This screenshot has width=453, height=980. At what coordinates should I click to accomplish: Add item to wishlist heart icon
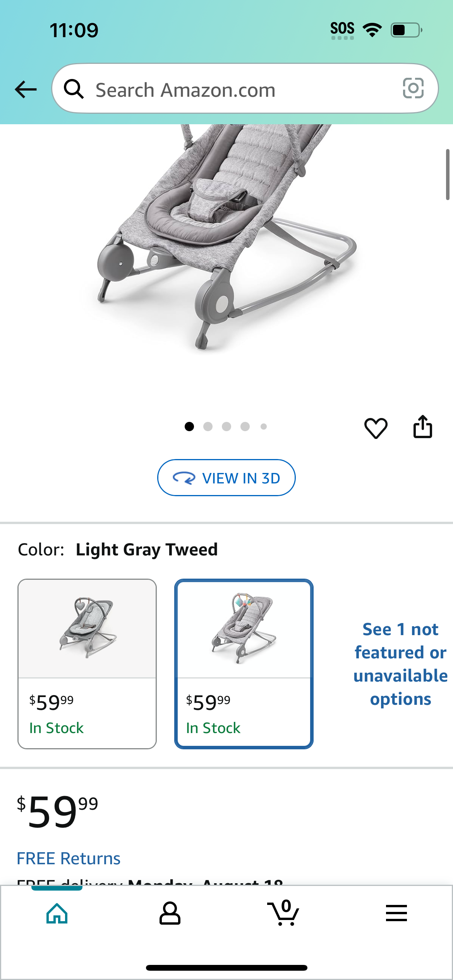(x=376, y=428)
